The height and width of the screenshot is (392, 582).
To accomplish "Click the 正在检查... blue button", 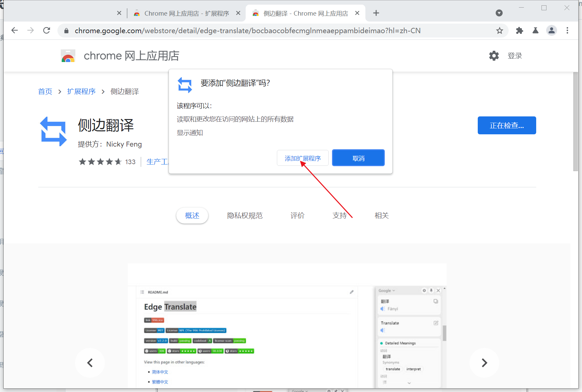I will pyautogui.click(x=507, y=125).
